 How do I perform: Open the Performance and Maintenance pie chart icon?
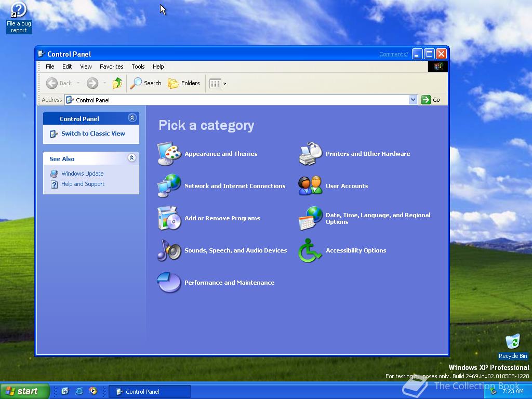click(x=169, y=282)
